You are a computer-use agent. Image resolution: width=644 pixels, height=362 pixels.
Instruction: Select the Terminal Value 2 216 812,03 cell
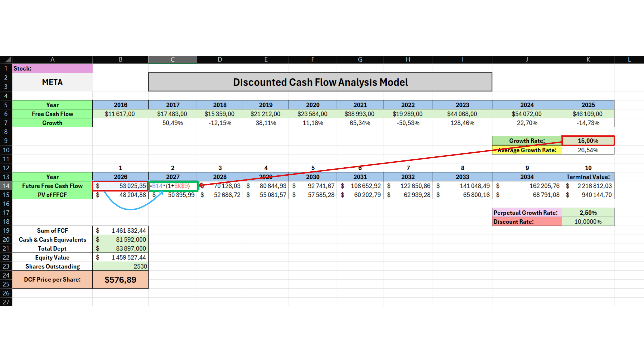(x=588, y=186)
